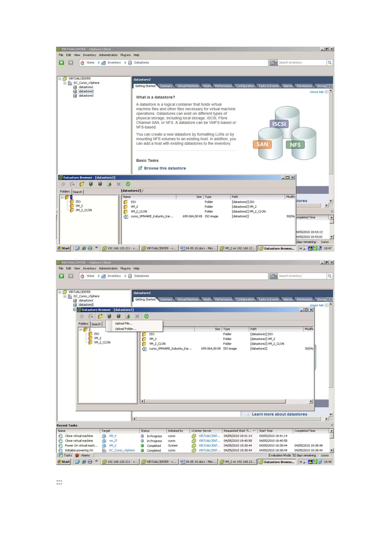Choose Upload File… from the popup menu
This screenshot has height=555, width=392.
123,323
